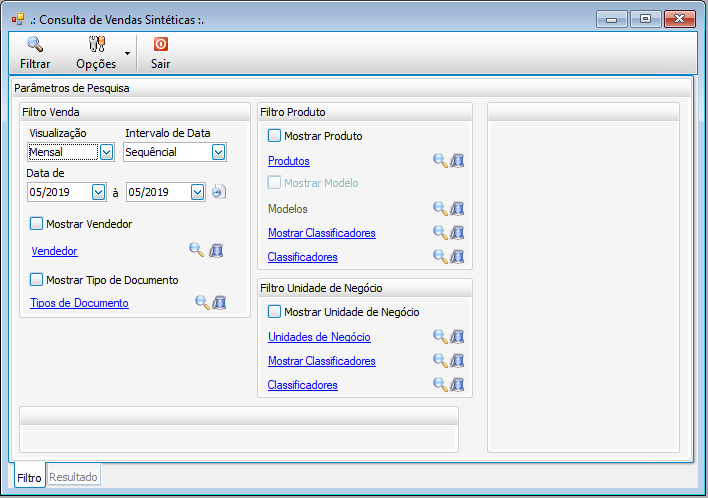Open the Vendedor link

(x=55, y=251)
